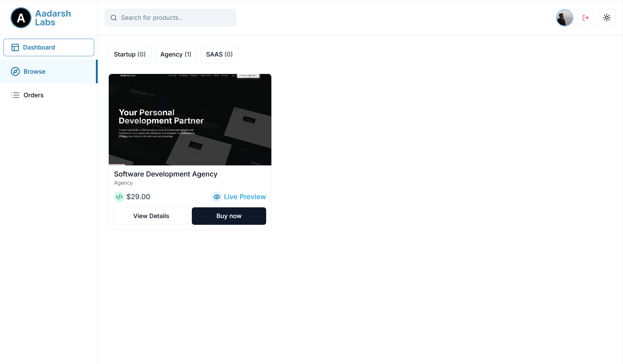Toggle the Startup (0) filter selection

click(x=130, y=54)
